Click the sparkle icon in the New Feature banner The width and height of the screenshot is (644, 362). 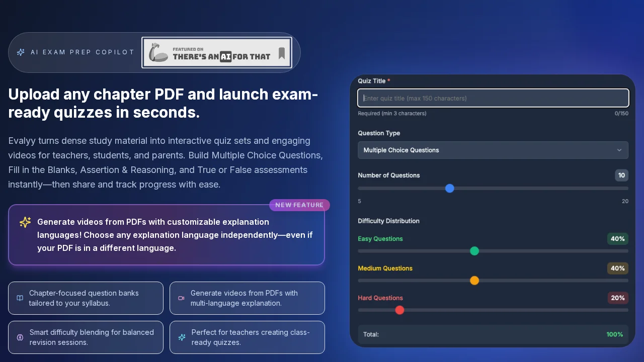pyautogui.click(x=25, y=222)
